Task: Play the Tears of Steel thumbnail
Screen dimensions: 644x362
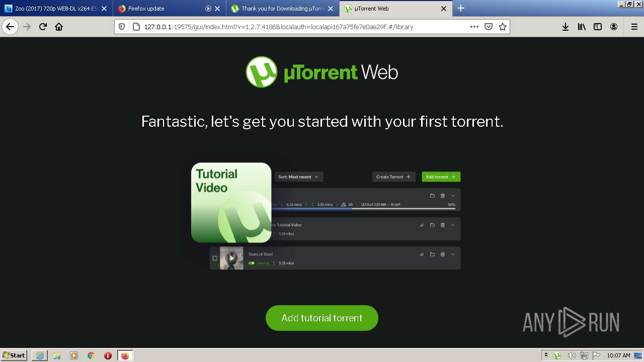Action: coord(231,258)
